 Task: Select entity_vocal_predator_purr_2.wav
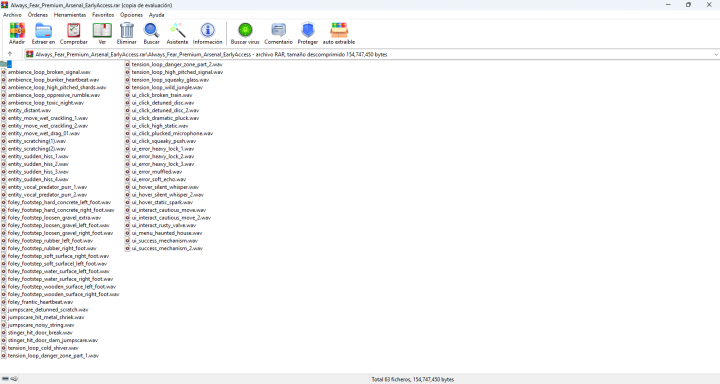[x=44, y=195]
